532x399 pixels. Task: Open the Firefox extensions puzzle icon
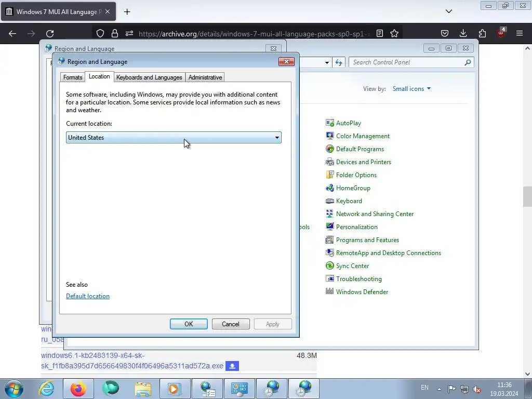pos(482,33)
